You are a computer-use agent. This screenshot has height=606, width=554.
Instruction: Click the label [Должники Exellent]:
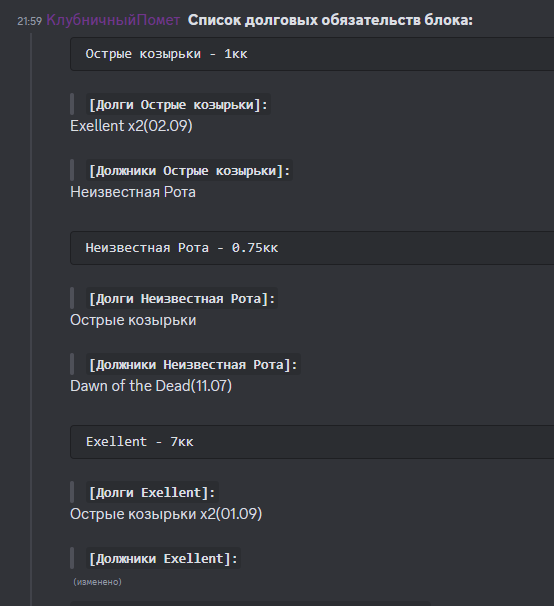pyautogui.click(x=163, y=559)
